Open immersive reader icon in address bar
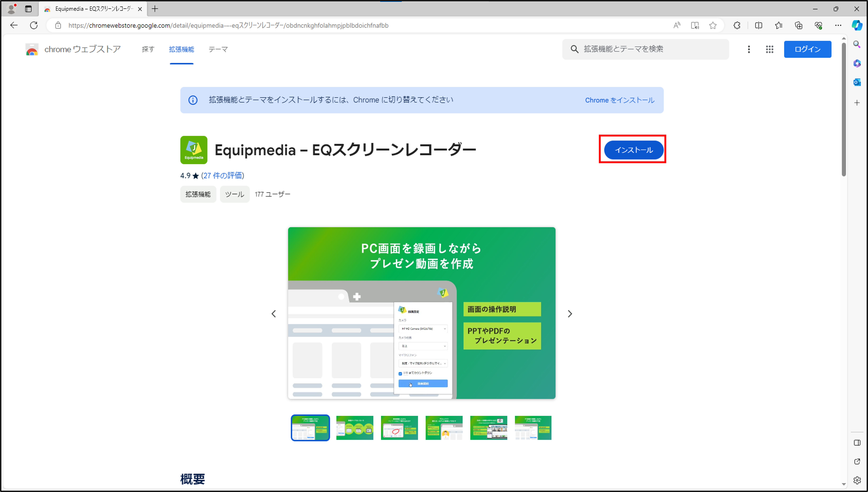 click(x=695, y=25)
